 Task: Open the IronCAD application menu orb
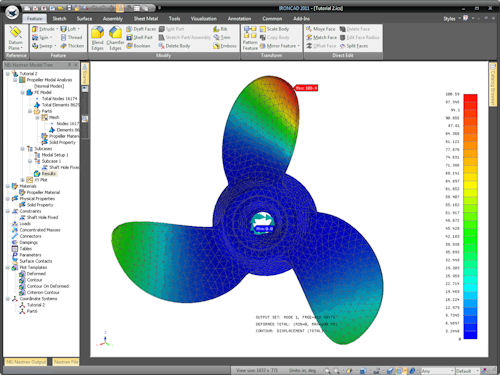[12, 12]
